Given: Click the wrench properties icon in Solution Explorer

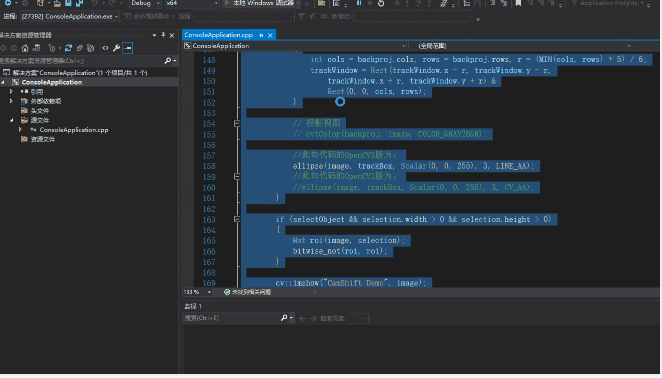Looking at the screenshot, I should point(117,48).
